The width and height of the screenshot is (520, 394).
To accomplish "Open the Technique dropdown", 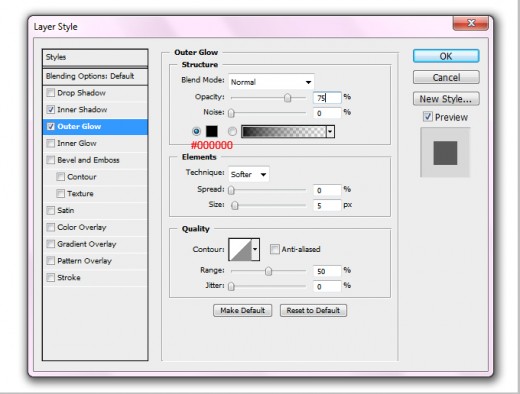I will [249, 174].
